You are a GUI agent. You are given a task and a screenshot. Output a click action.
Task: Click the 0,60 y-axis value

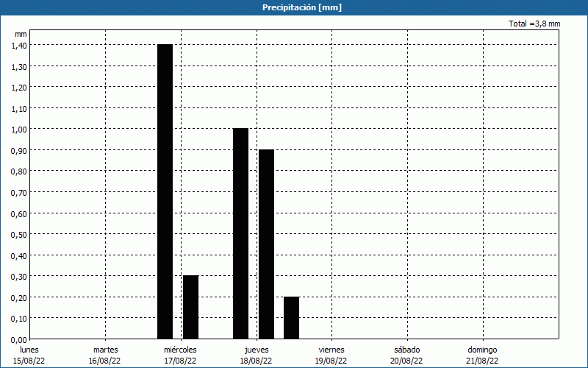[x=19, y=213]
